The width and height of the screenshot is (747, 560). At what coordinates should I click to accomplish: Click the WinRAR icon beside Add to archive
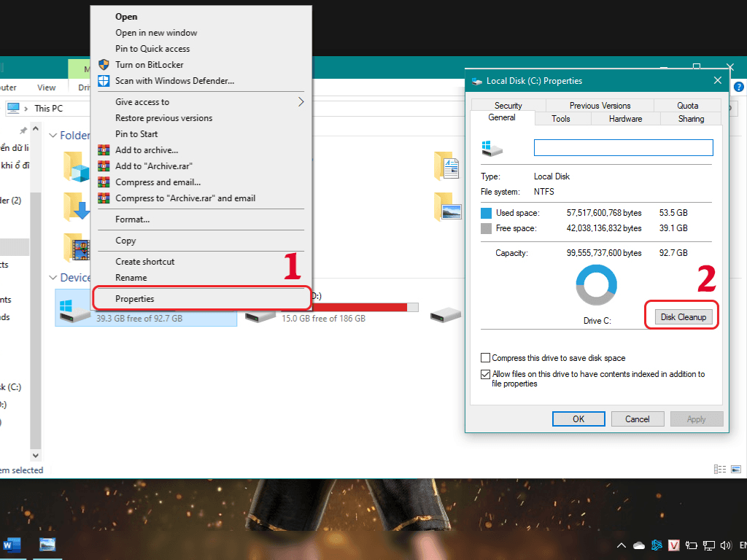point(104,150)
